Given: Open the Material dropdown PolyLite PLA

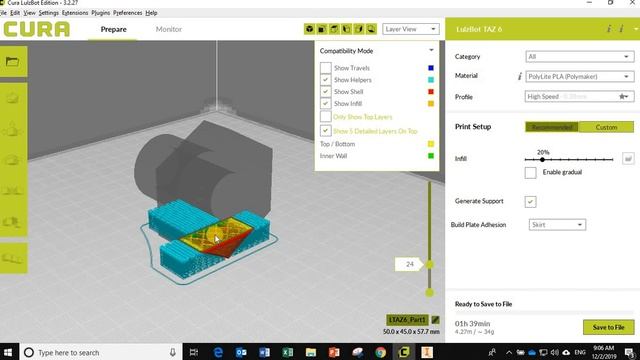Looking at the screenshot, I should point(580,76).
